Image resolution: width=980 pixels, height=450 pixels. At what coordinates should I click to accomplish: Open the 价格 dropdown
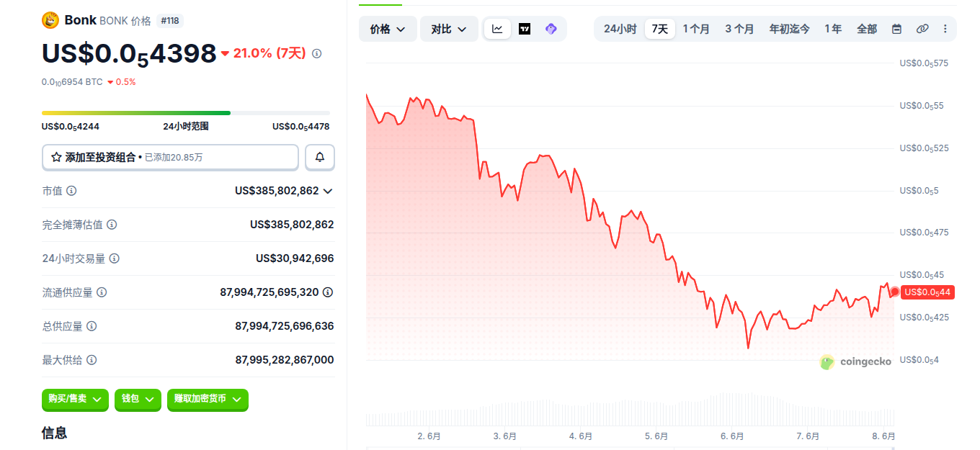(x=388, y=29)
